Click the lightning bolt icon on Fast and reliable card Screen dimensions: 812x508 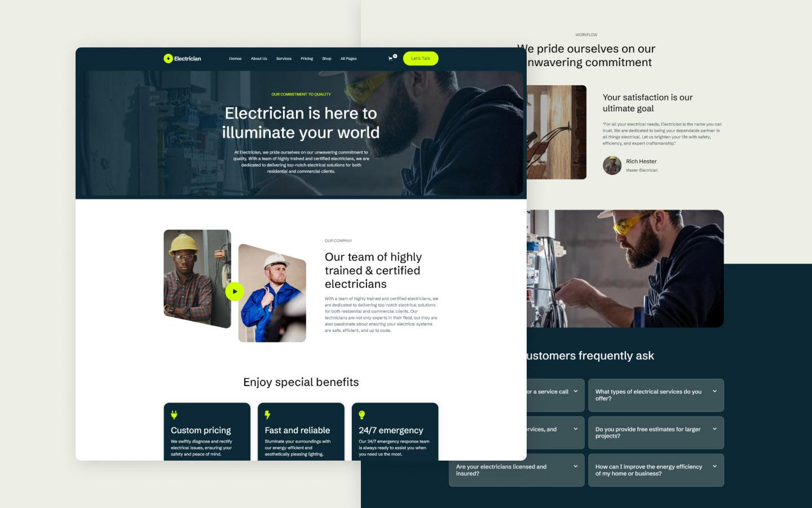coord(267,415)
